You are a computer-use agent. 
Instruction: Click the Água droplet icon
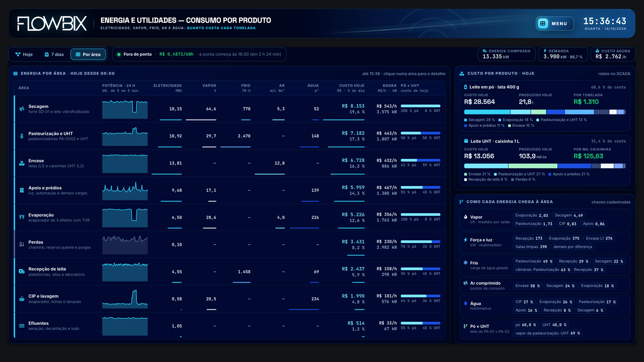click(x=465, y=303)
